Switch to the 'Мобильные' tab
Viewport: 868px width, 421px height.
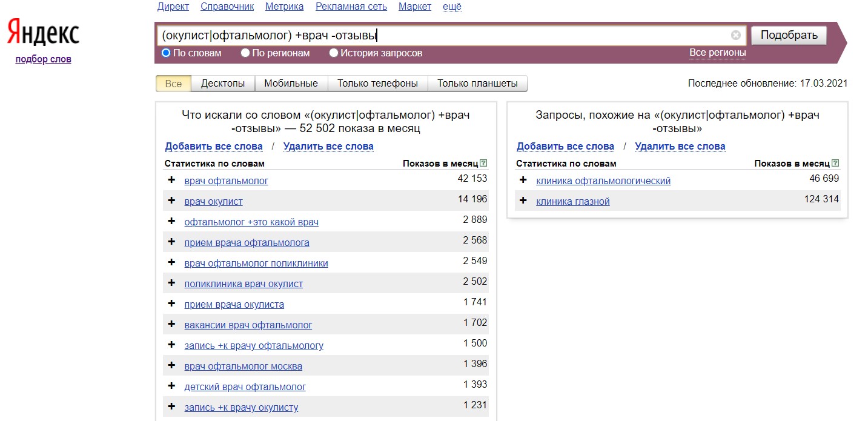[291, 84]
